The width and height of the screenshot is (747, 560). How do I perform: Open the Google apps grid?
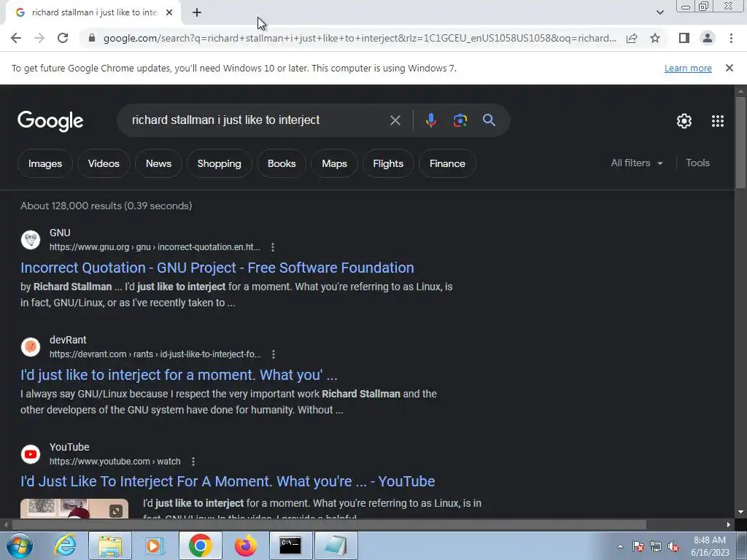(x=718, y=121)
